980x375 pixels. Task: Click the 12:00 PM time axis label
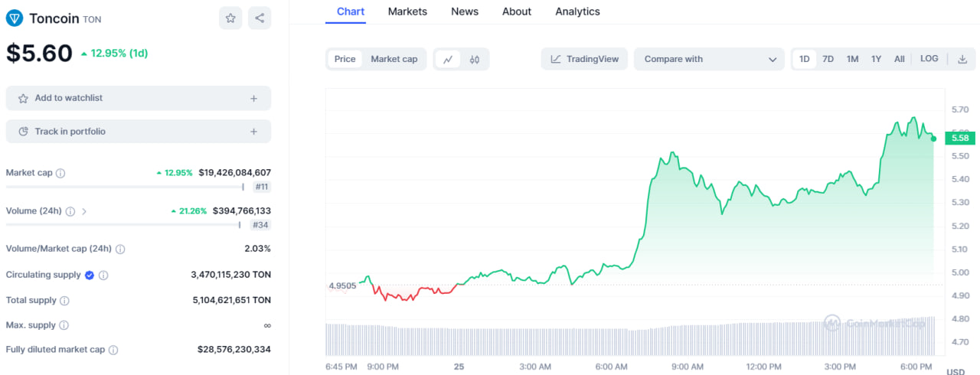[763, 367]
